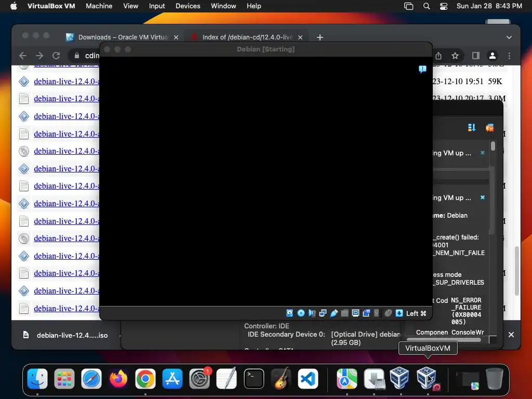Open the Trash in the Dock

click(x=495, y=379)
